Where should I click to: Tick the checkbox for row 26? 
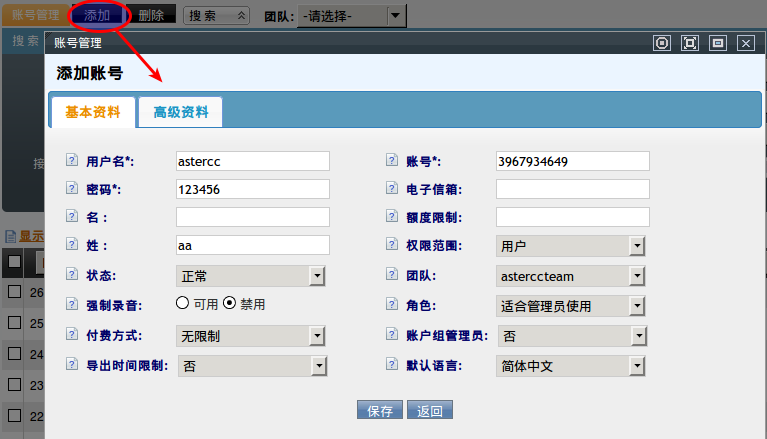coord(14,291)
